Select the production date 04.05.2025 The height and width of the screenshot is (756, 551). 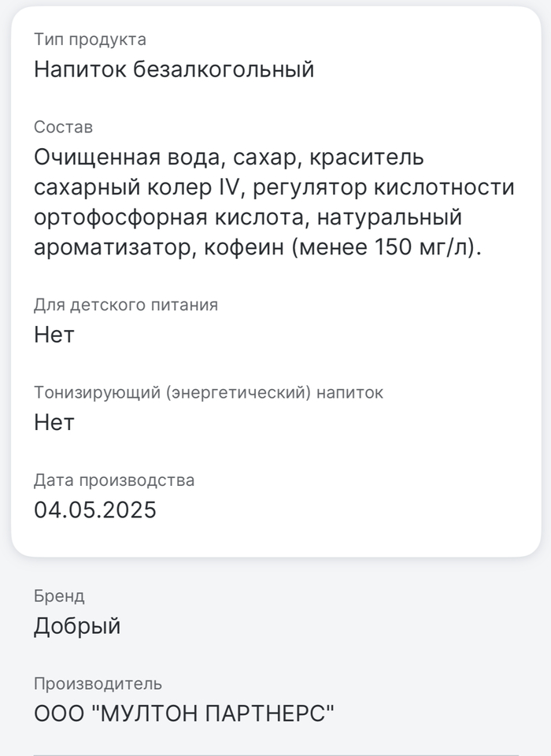click(95, 510)
